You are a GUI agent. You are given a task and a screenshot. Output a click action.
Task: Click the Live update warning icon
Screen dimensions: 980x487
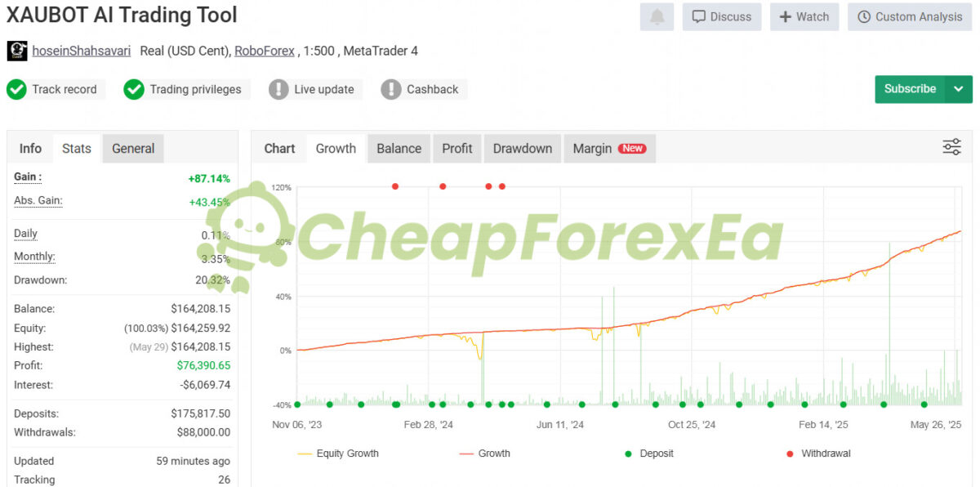pyautogui.click(x=278, y=89)
